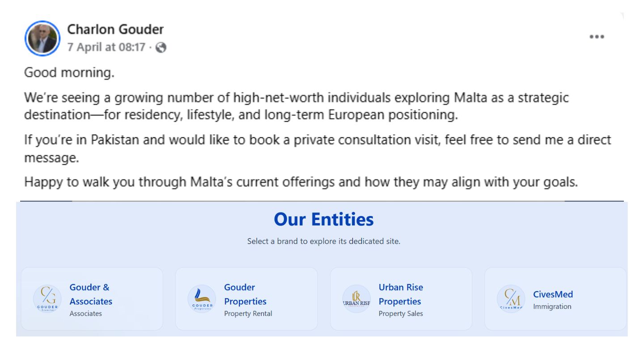Click the Urban Rise logo
The height and width of the screenshot is (349, 644).
356,299
